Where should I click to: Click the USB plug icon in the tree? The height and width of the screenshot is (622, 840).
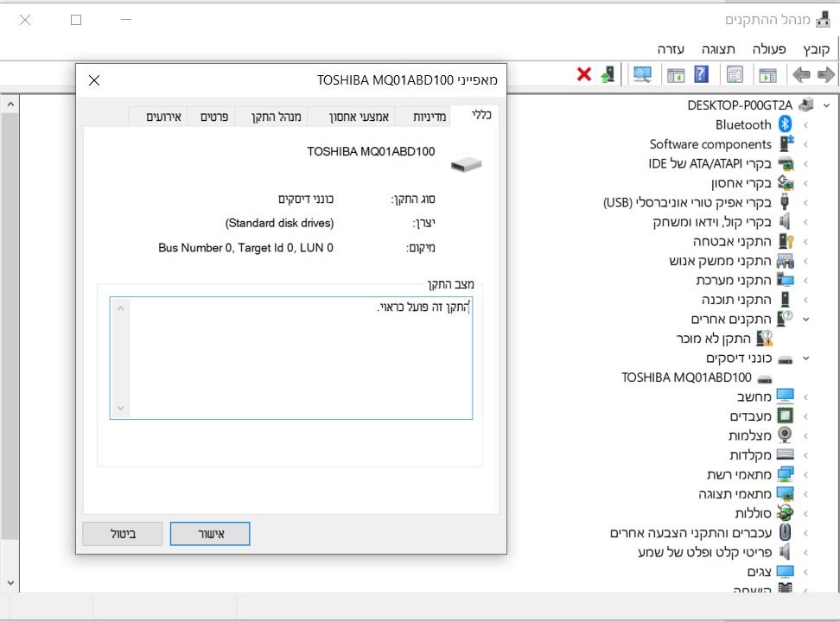[x=785, y=202]
